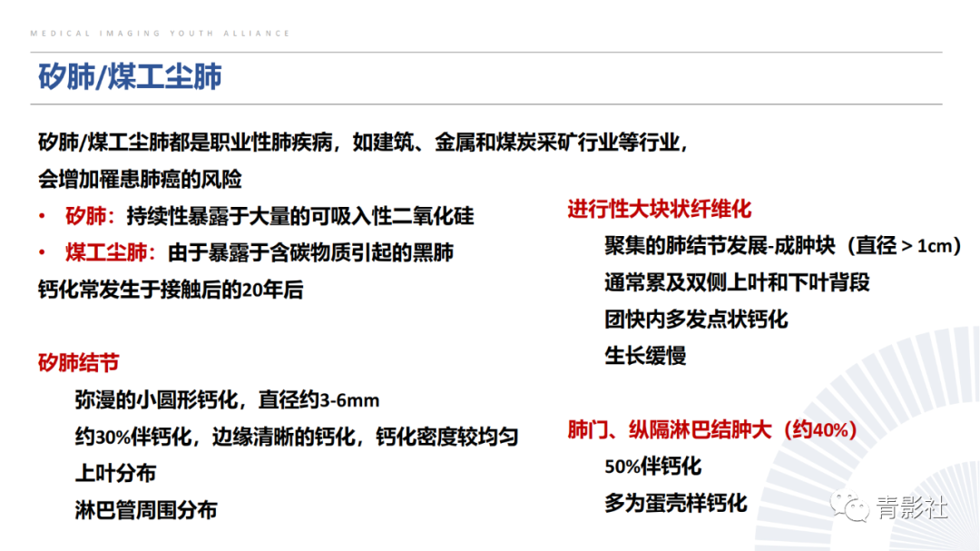Select the red bullet before 矽肺
This screenshot has width=980, height=551.
point(40,216)
